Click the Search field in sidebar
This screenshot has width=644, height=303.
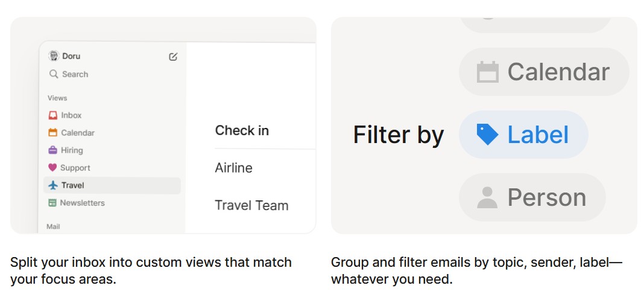75,74
